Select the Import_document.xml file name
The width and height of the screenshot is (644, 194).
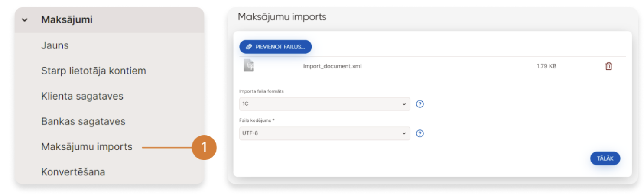click(x=332, y=66)
